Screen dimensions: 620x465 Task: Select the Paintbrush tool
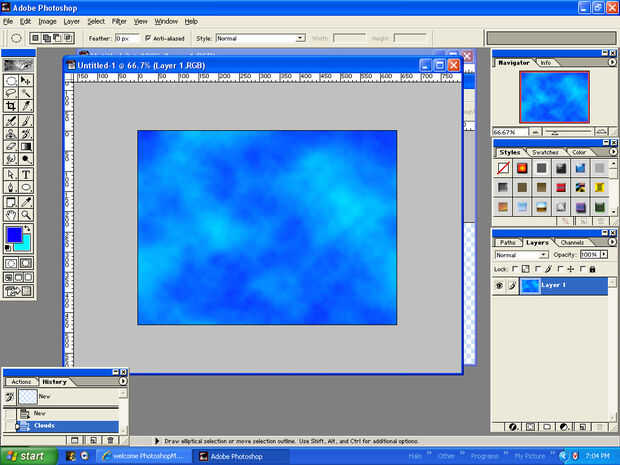[26, 121]
